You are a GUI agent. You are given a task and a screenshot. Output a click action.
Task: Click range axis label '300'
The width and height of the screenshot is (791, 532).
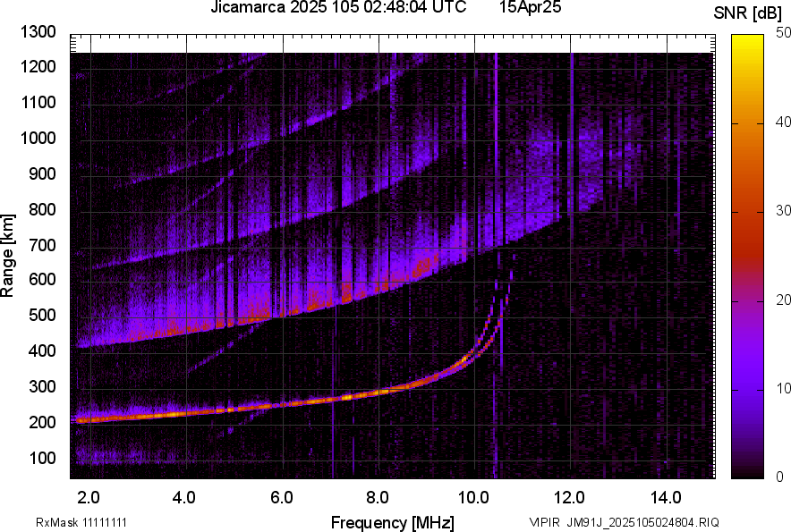(x=42, y=386)
